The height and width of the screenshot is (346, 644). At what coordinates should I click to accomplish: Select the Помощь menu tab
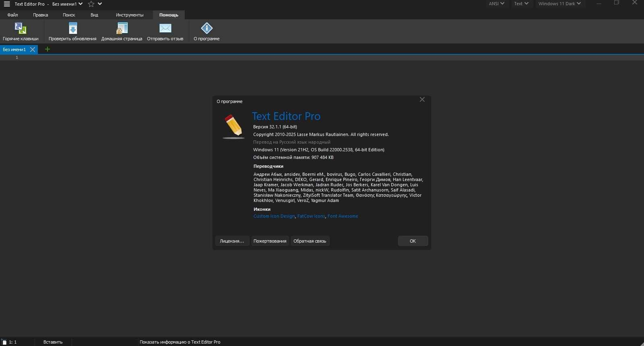[169, 15]
